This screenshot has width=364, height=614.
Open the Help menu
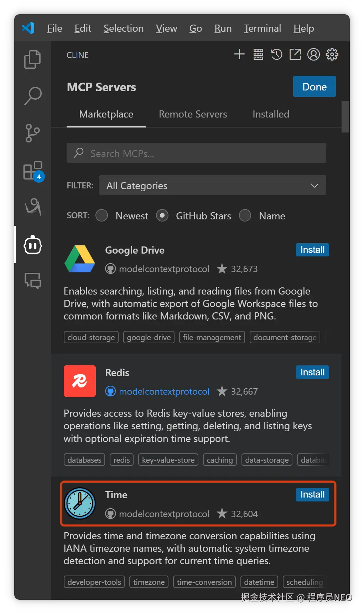point(304,28)
